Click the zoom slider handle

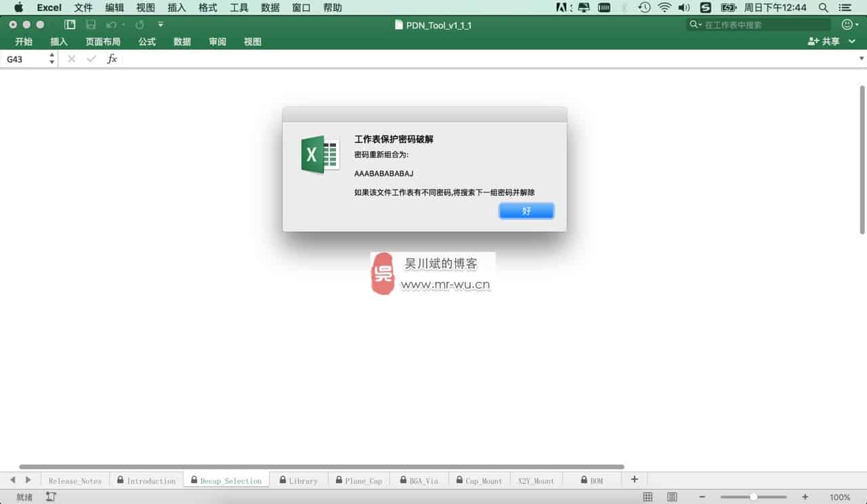tap(753, 497)
